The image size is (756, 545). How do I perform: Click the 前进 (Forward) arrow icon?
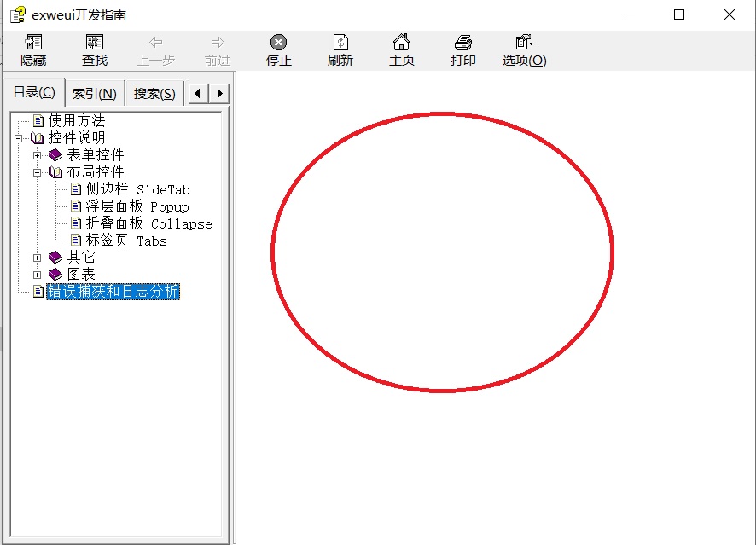[x=218, y=43]
